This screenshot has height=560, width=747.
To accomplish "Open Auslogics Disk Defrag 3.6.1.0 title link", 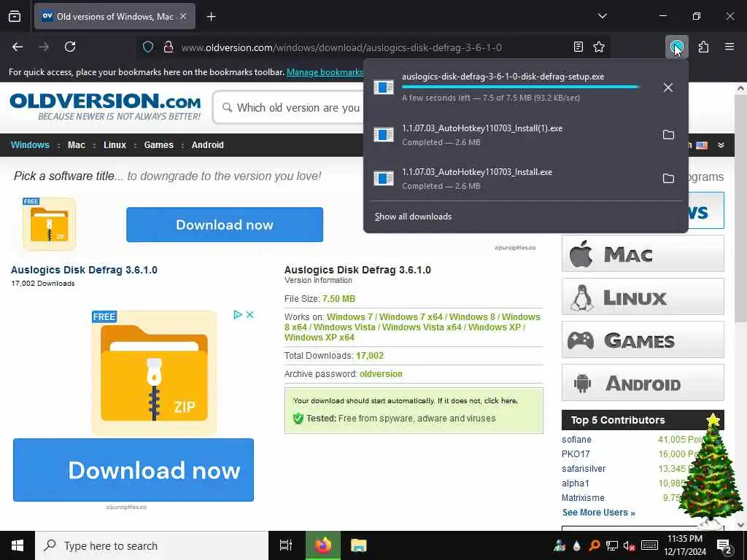I will coord(84,270).
